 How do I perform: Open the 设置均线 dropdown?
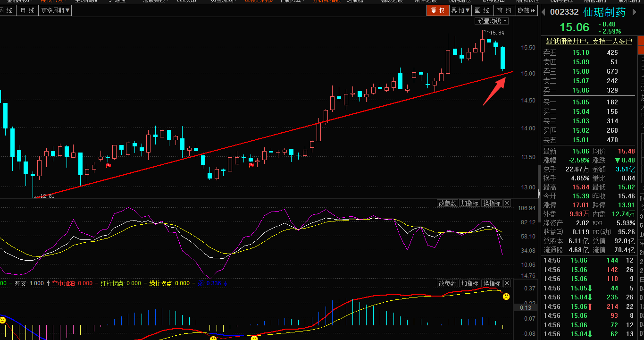click(x=492, y=21)
